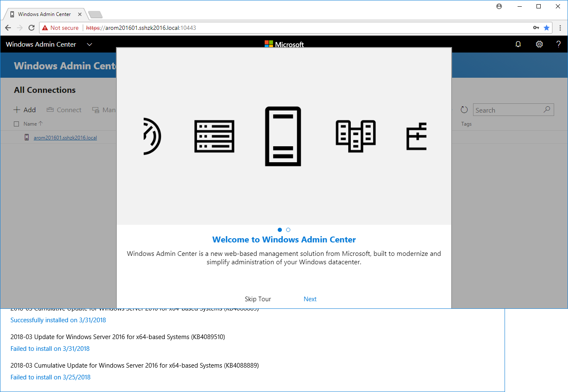Click the All Connections heading
568x392 pixels.
click(x=45, y=90)
